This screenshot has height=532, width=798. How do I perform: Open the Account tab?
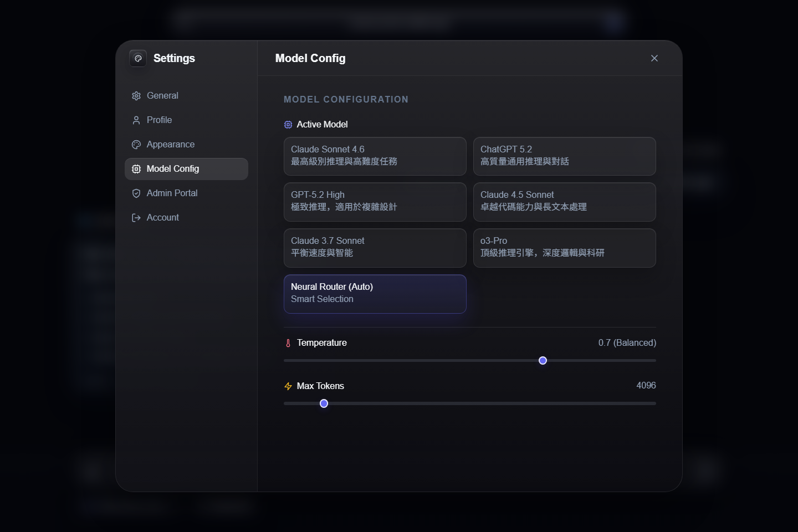[x=186, y=218]
